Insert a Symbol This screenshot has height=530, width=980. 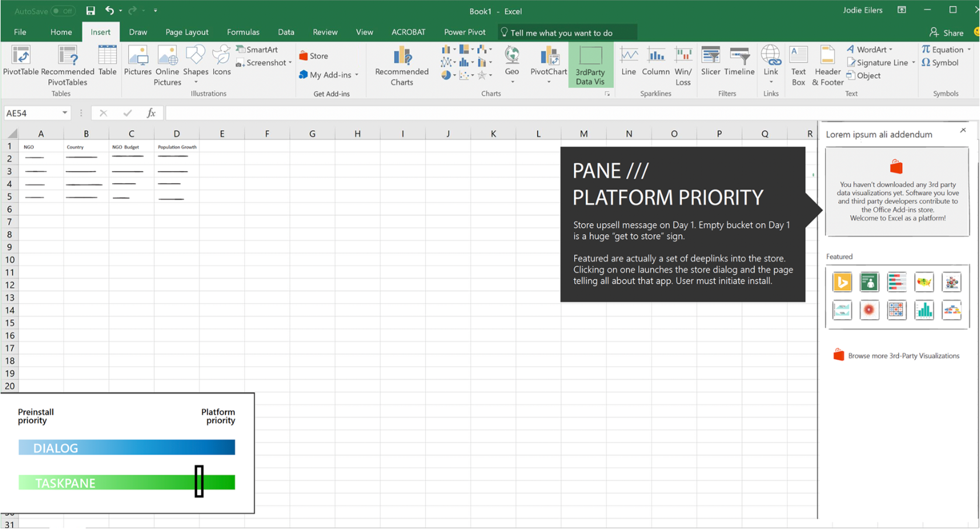pyautogui.click(x=940, y=62)
